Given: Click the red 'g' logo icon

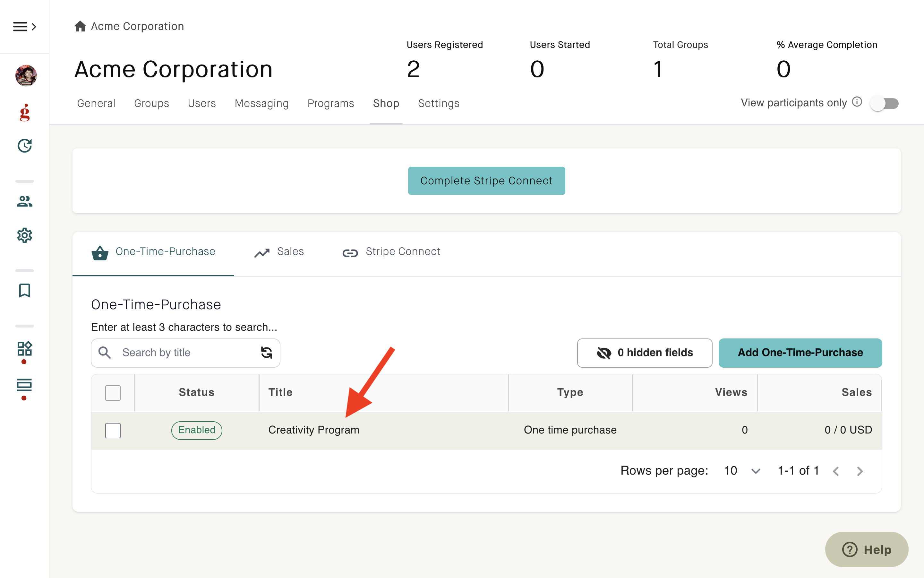Looking at the screenshot, I should [25, 112].
